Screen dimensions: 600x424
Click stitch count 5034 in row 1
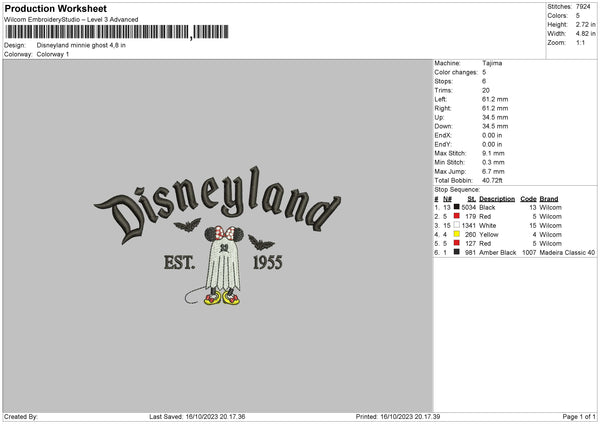click(468, 207)
